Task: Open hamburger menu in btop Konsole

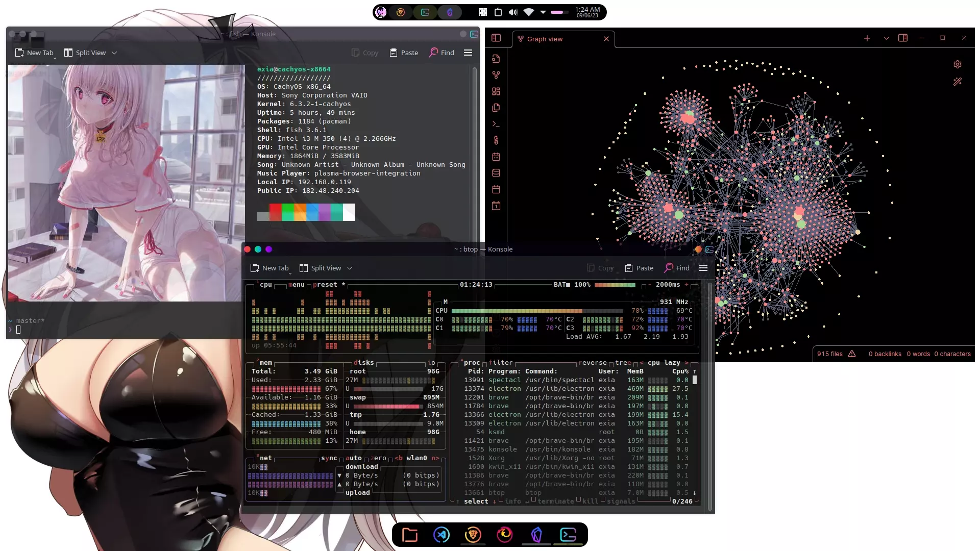Action: click(x=703, y=268)
